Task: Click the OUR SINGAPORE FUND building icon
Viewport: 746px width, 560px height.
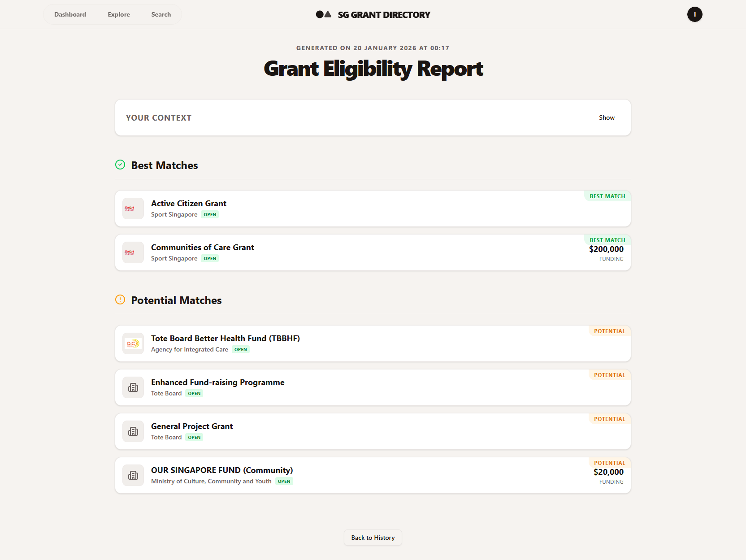Action: 133,475
